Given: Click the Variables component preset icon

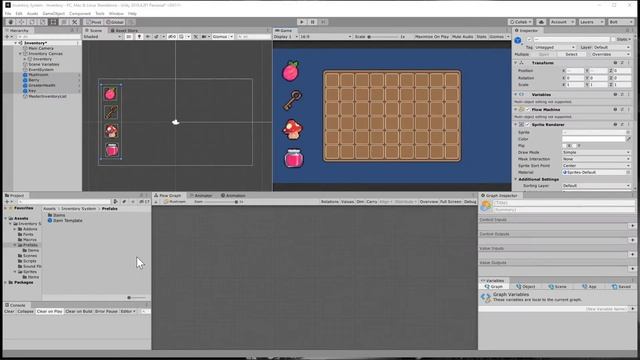Looking at the screenshot, I should (x=622, y=94).
